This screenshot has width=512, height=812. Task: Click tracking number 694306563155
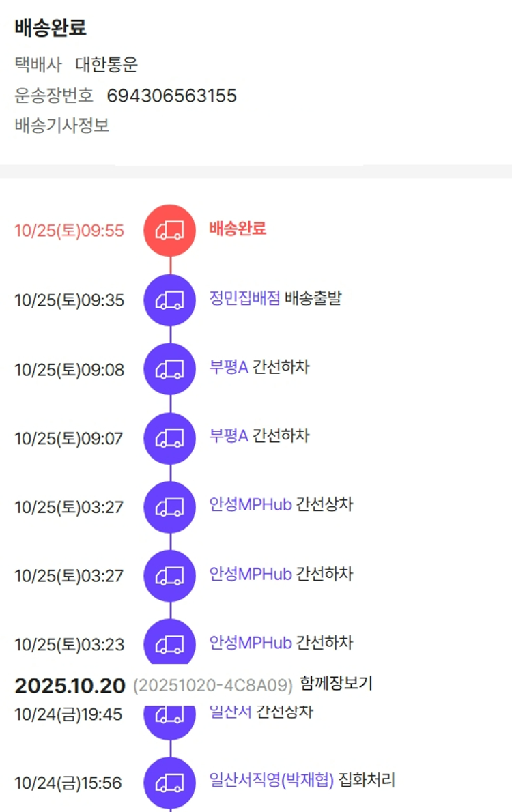pyautogui.click(x=171, y=96)
